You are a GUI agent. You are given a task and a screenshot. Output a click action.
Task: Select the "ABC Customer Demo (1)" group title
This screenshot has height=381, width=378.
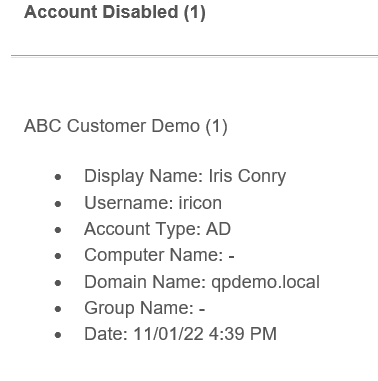[x=126, y=126]
